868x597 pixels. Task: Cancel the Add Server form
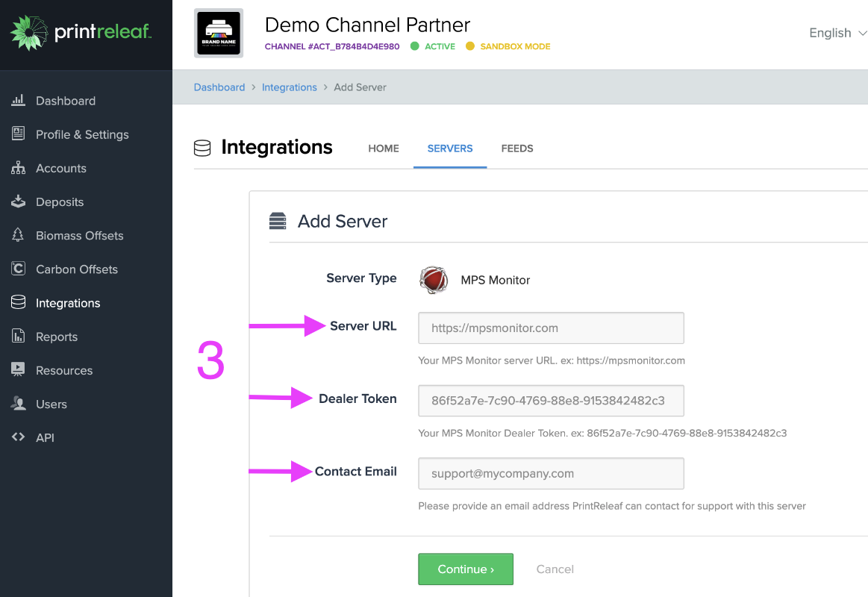[x=555, y=569]
